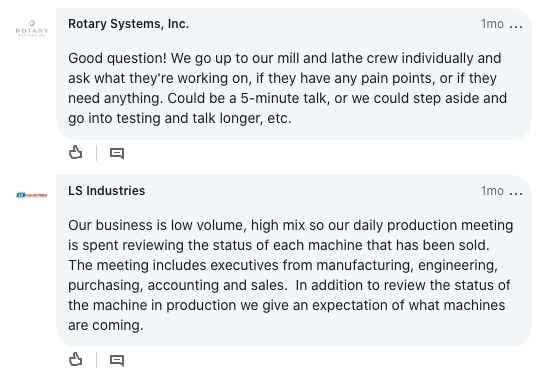
Task: Click the divider beside Rotary Systems like icon
Action: pyautogui.click(x=96, y=153)
